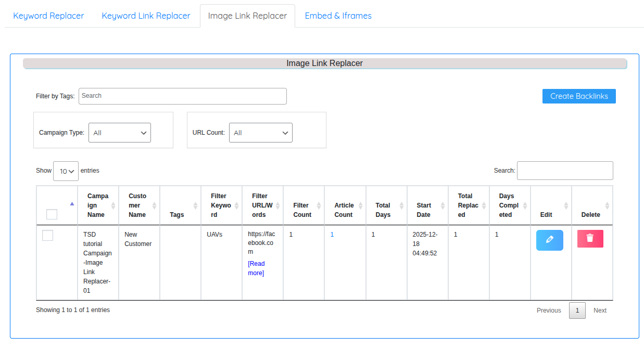Viewport: 644px width, 362px height.
Task: Click the pencil edit icon button
Action: click(x=549, y=240)
